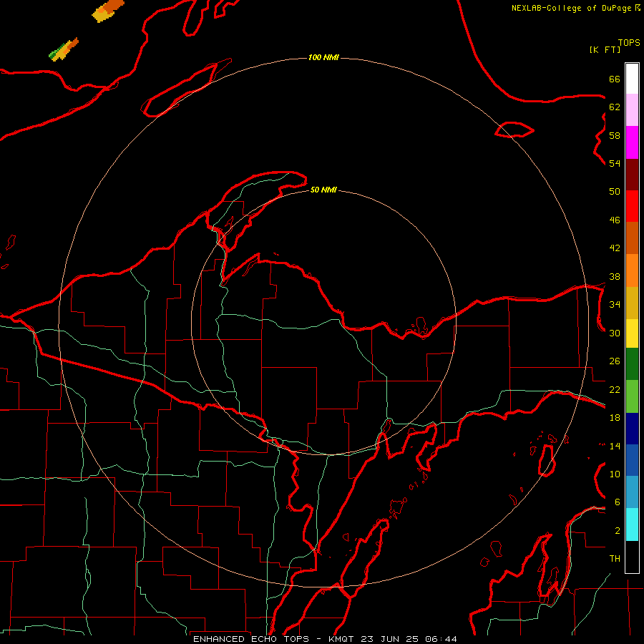Click the green-orange echo cell below it
Screen dimensions: 644x644
[x=64, y=49]
